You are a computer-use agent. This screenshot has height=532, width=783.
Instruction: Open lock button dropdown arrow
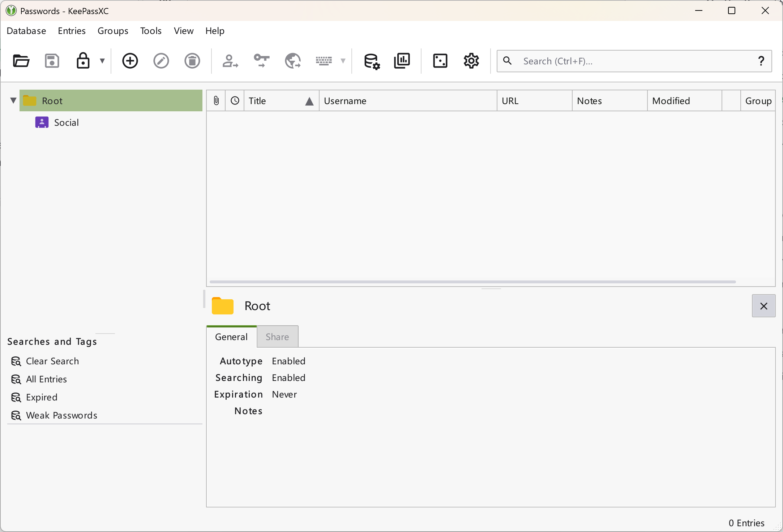click(102, 61)
